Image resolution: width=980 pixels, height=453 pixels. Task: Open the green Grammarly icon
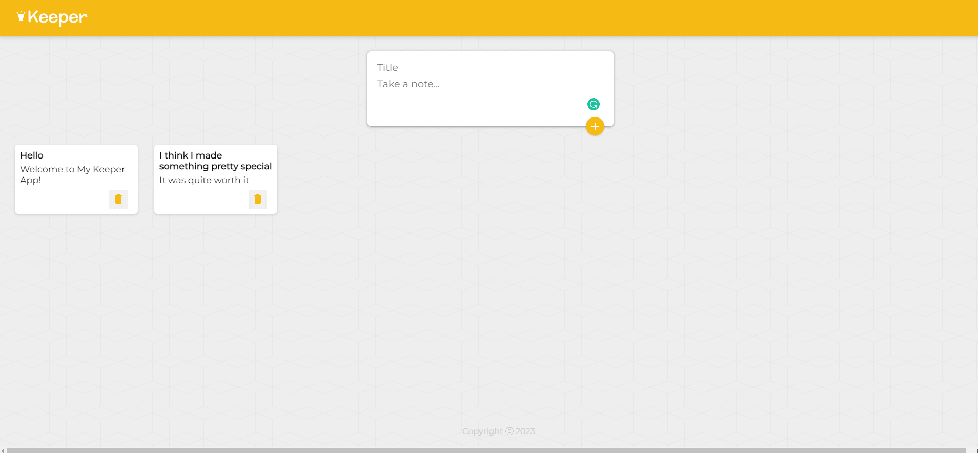(593, 104)
